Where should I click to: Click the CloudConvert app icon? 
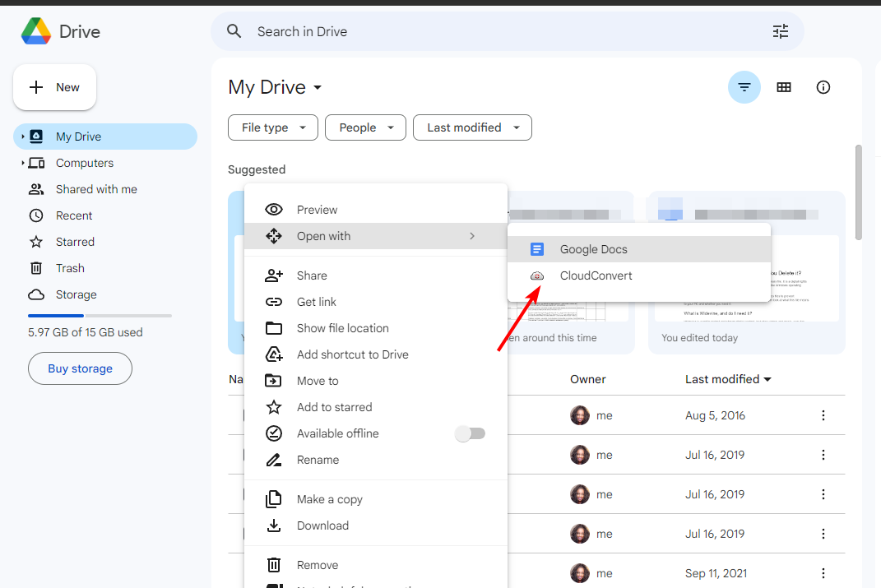coord(537,275)
